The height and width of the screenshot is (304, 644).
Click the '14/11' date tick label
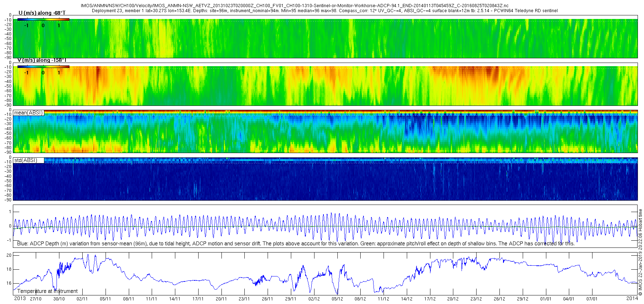175,299
